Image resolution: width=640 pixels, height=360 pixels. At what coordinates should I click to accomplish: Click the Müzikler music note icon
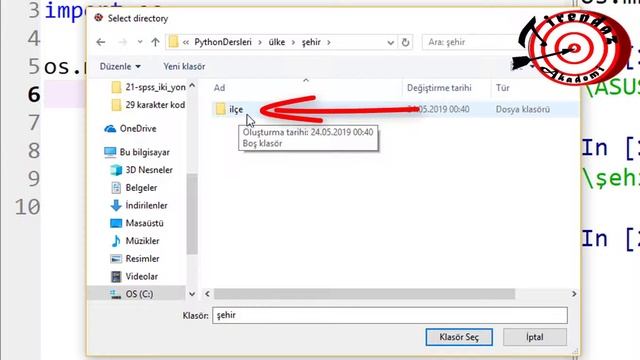(116, 241)
